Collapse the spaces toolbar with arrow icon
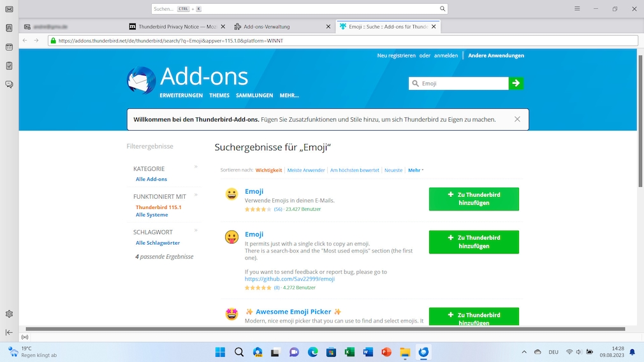Image resolution: width=644 pixels, height=362 pixels. pyautogui.click(x=9, y=332)
